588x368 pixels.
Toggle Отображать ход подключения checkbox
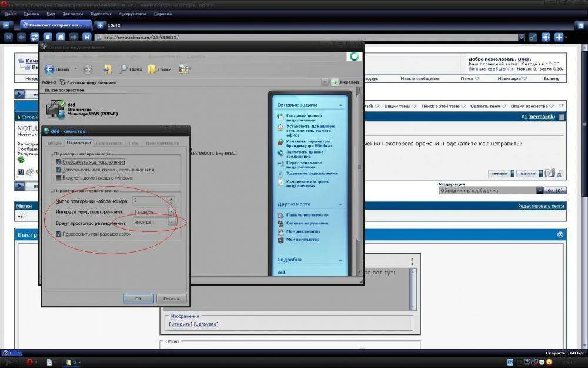click(58, 162)
